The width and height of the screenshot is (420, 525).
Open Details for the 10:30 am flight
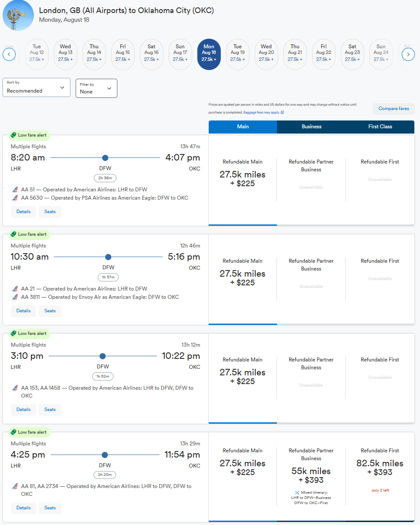[x=23, y=311]
